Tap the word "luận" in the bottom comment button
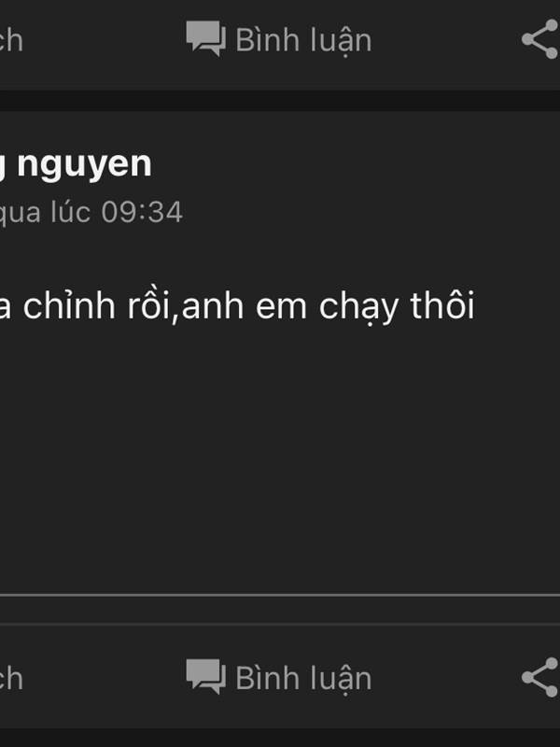560x747 pixels. pyautogui.click(x=336, y=680)
